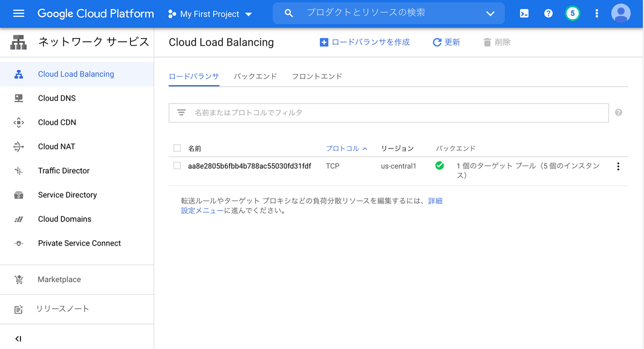Select Cloud Load Balancing in sidebar

click(76, 75)
